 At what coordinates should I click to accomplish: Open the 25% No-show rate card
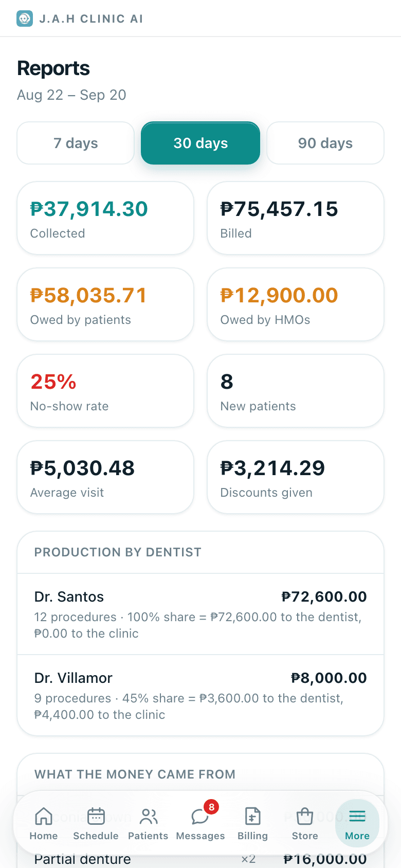pos(105,391)
